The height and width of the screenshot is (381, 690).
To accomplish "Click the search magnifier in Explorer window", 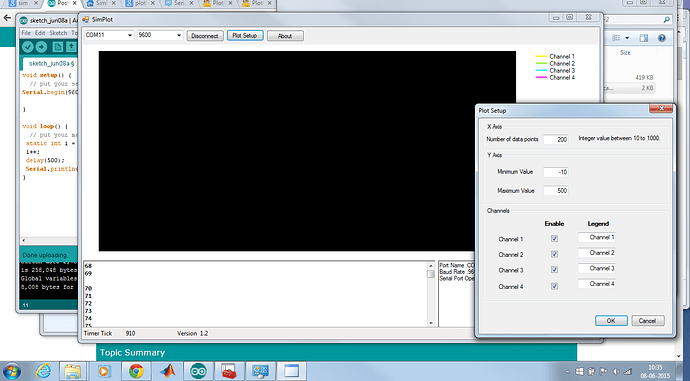I will [x=667, y=19].
